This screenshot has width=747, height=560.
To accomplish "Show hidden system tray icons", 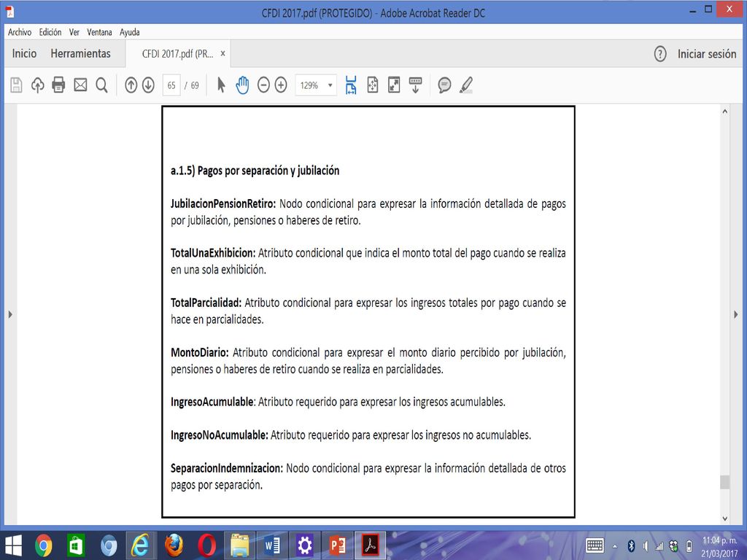I will click(615, 546).
